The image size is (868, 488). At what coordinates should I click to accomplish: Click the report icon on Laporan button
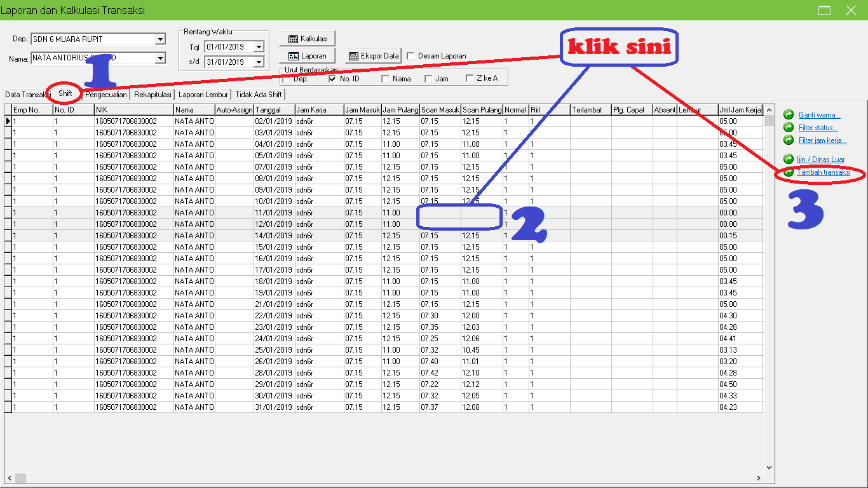pos(293,56)
